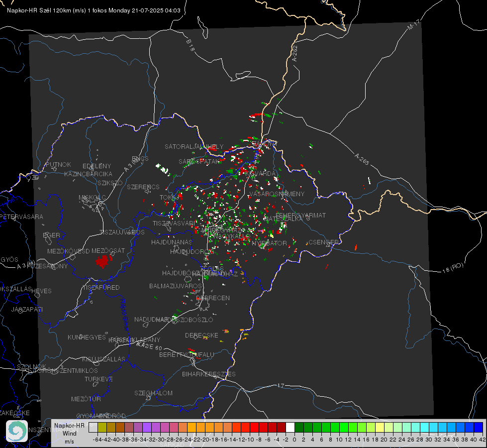
Task: Select the SZEGHALOM town label
Action: pos(153,393)
